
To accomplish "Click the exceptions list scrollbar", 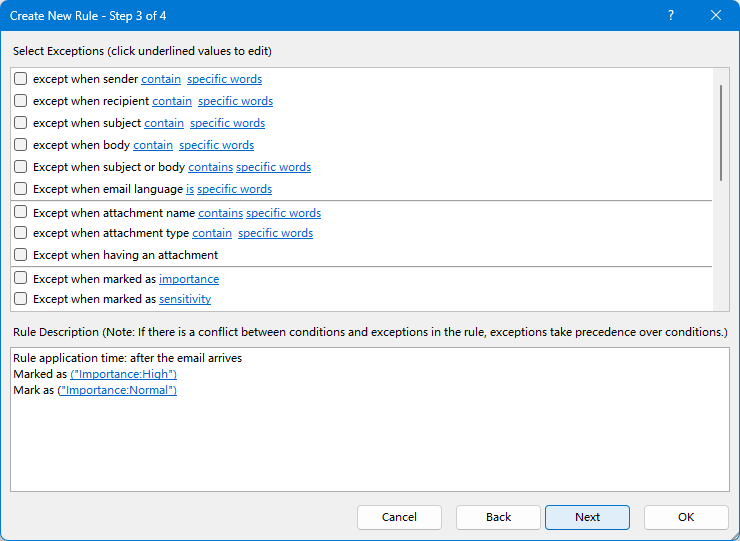I will pyautogui.click(x=721, y=132).
